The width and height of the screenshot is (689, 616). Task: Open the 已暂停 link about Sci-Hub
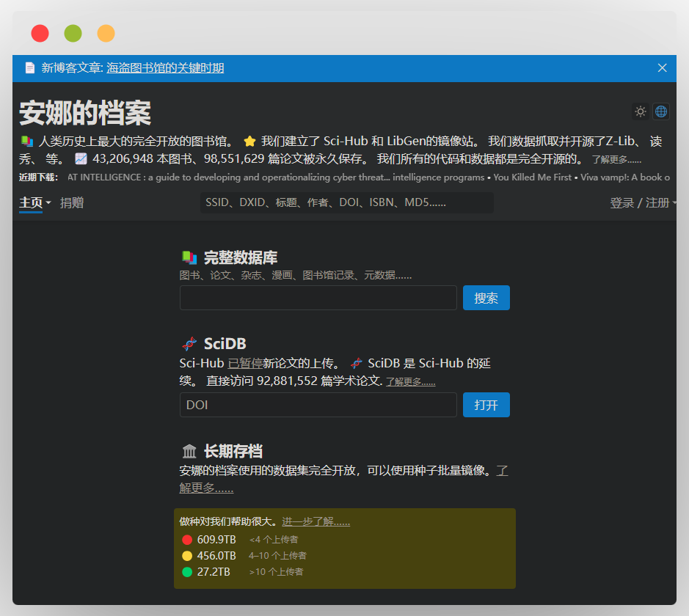pyautogui.click(x=245, y=363)
